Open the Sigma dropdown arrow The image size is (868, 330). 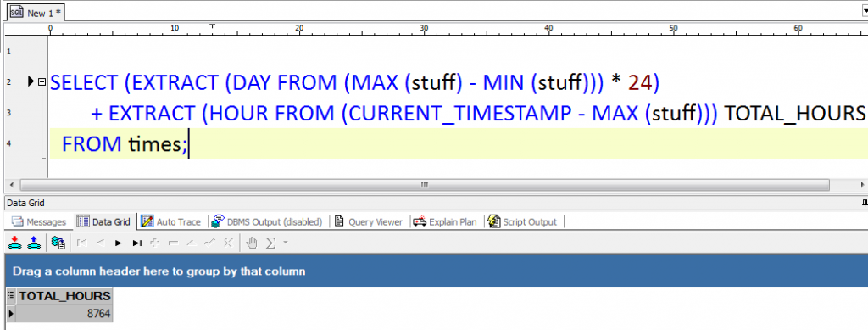click(x=286, y=243)
